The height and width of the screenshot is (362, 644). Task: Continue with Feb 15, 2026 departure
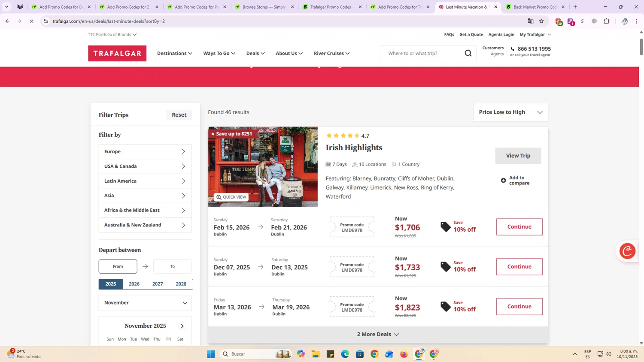point(519,227)
